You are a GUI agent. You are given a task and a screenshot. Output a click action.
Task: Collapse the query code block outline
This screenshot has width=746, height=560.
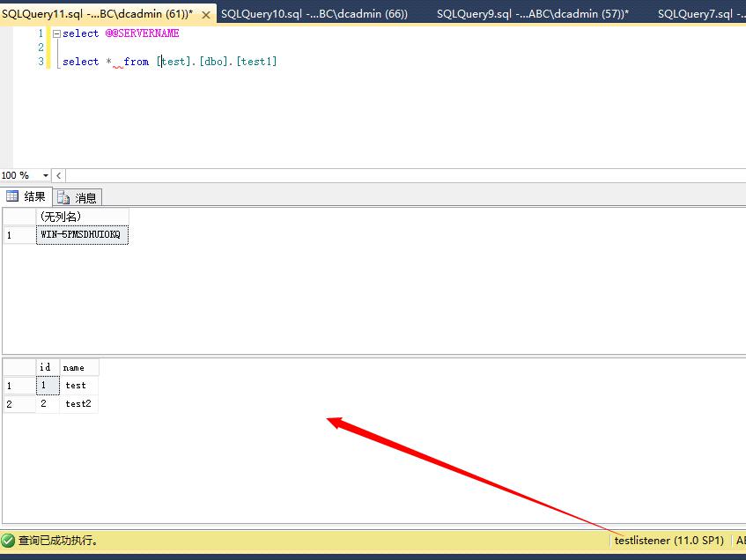click(x=56, y=33)
